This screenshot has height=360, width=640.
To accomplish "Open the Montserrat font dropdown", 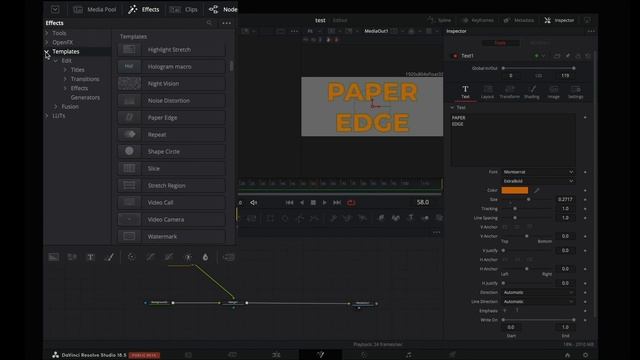I will pyautogui.click(x=538, y=172).
